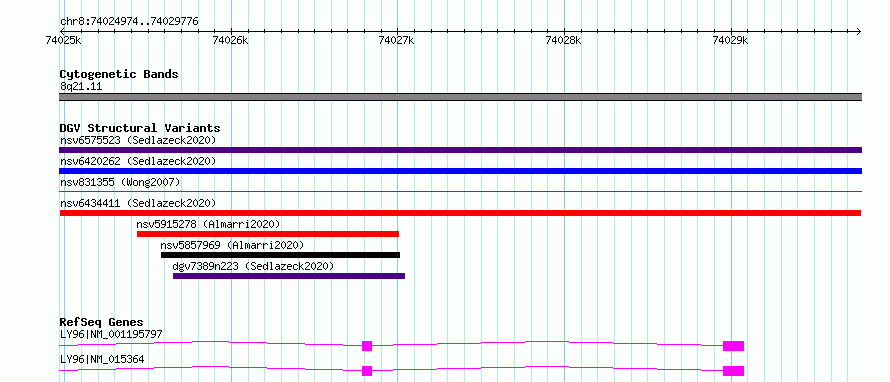
Task: Click the 8q21.11 band label
Action: 81,87
